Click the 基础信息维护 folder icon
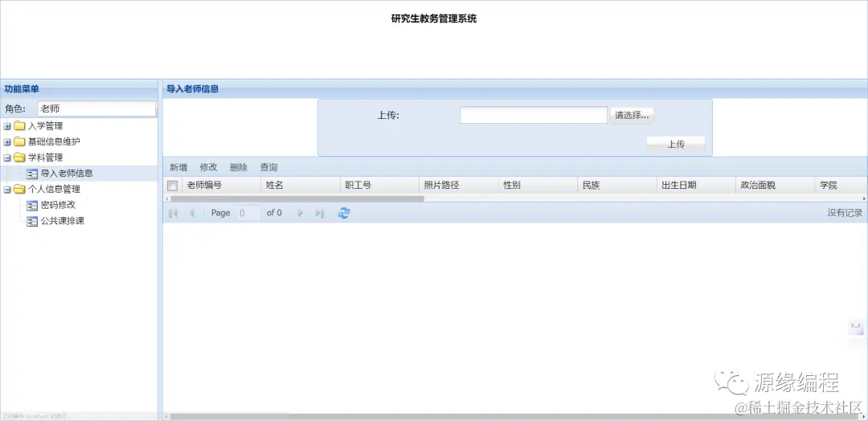Image resolution: width=868 pixels, height=421 pixels. 19,141
